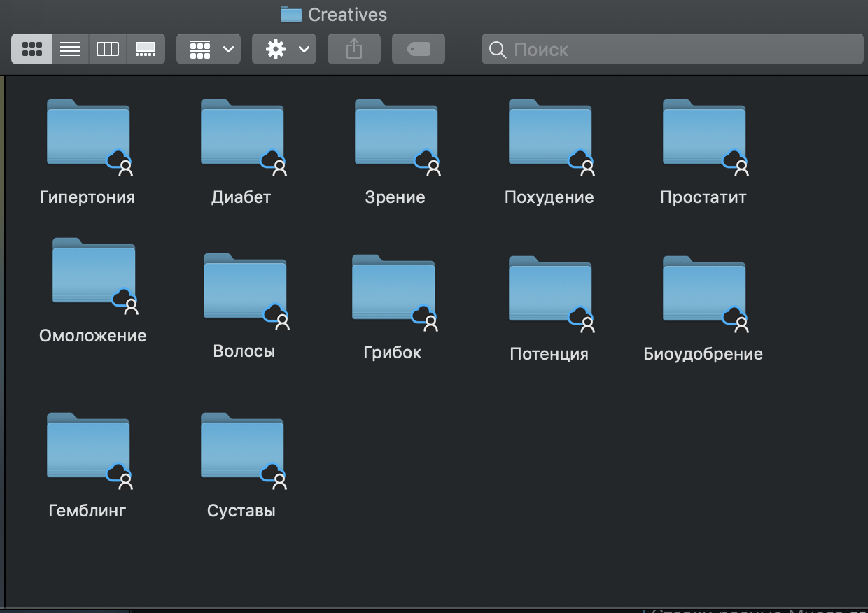This screenshot has height=613, width=868.
Task: Click the Creatives title folder icon
Action: coord(290,14)
